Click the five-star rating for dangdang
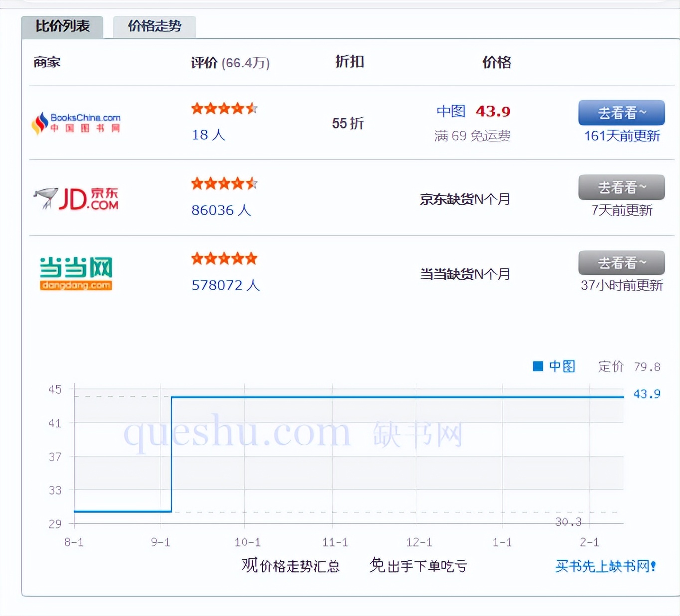Screen dimensions: 680x616 click(224, 258)
